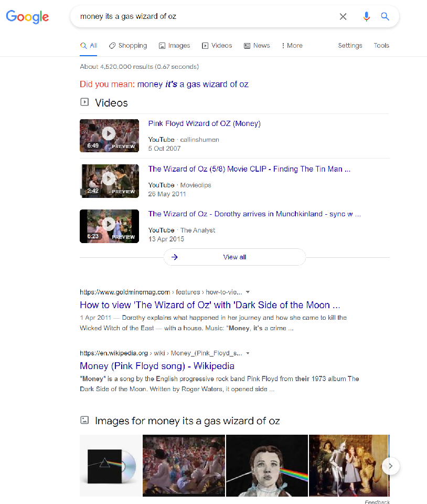Open Dorothy arrives in Munchkinland link
Screen dimensions: 427x504
point(254,214)
